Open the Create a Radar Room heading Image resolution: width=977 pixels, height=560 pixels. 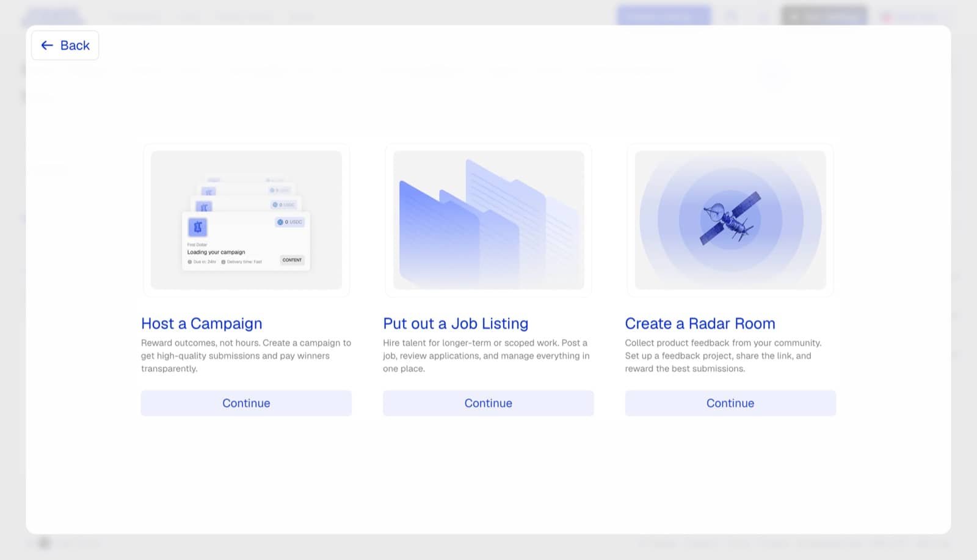click(x=700, y=323)
